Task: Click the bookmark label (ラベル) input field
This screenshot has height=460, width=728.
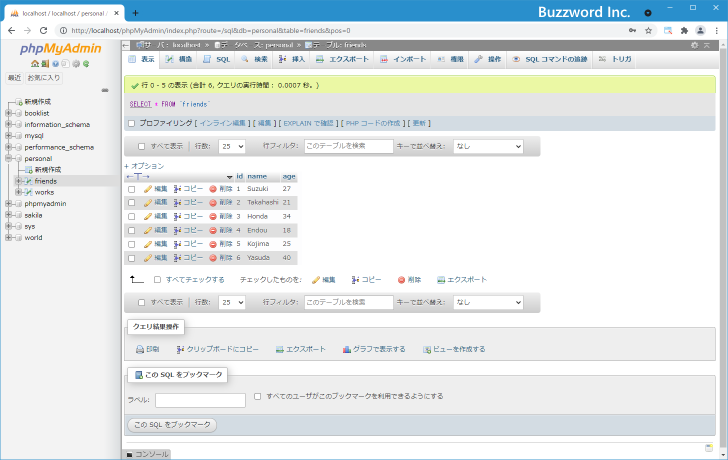Action: pyautogui.click(x=200, y=400)
